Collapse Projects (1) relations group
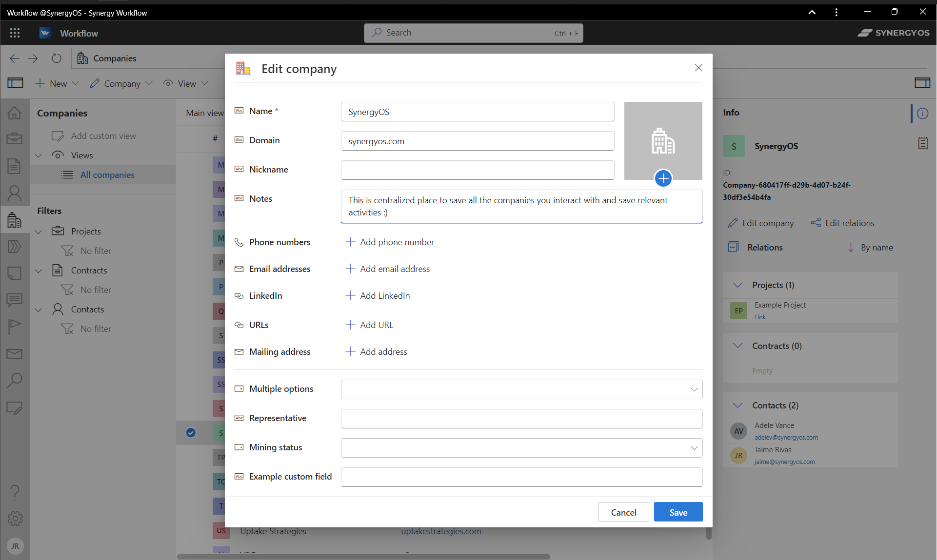 tap(738, 285)
